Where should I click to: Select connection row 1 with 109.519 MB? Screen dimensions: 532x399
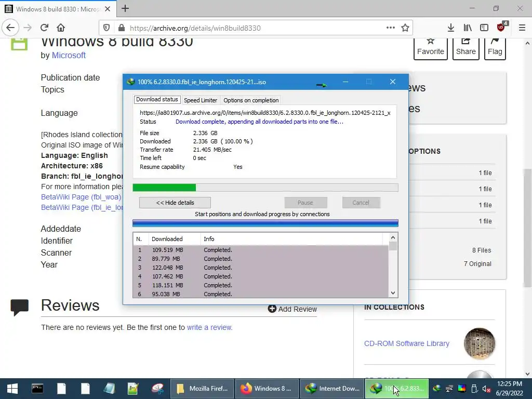(x=261, y=250)
